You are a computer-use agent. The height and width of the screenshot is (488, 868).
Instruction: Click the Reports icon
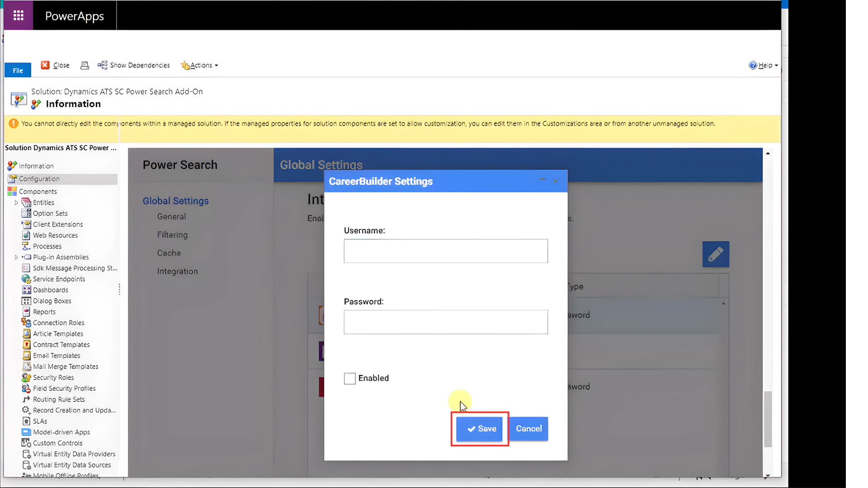[x=26, y=312]
